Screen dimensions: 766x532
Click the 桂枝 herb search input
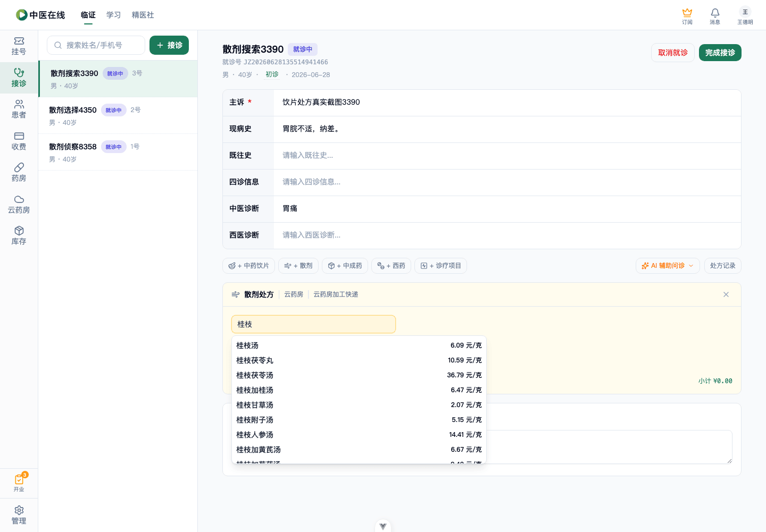(x=313, y=324)
